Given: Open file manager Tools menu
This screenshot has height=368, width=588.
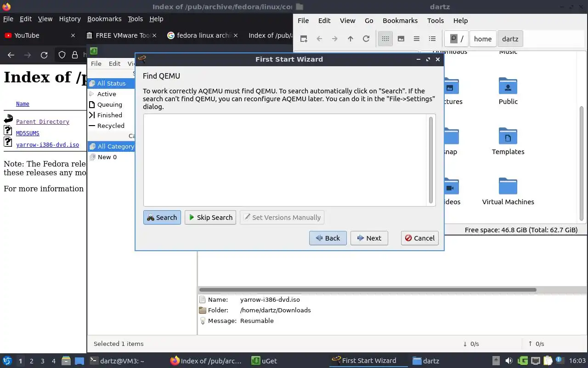Looking at the screenshot, I should click(x=435, y=21).
